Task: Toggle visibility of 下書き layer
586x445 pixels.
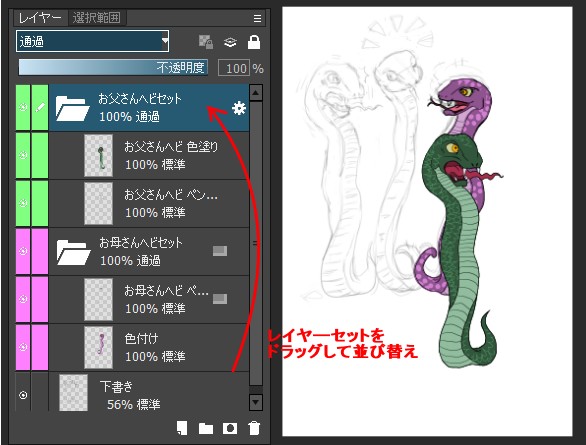Action: (x=23, y=395)
